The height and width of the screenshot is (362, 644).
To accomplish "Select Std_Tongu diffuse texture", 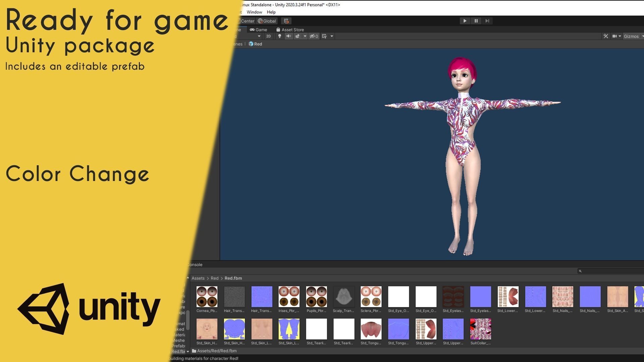I will pyautogui.click(x=371, y=331).
